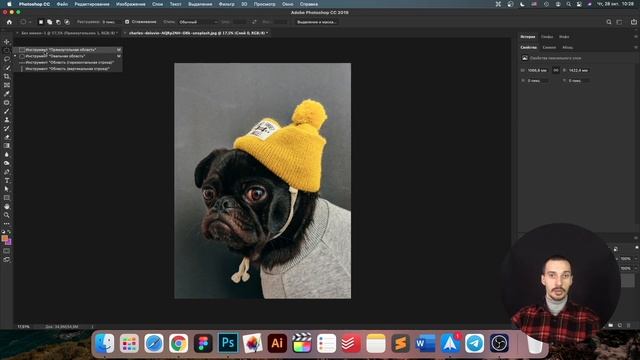Open the Изображение menu
Screen dimensions: 640x360
coord(131,4)
